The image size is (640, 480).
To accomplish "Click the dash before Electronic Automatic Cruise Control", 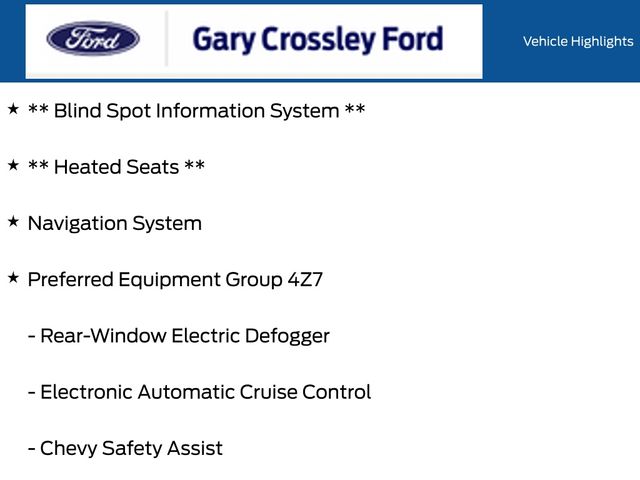I will [31, 393].
